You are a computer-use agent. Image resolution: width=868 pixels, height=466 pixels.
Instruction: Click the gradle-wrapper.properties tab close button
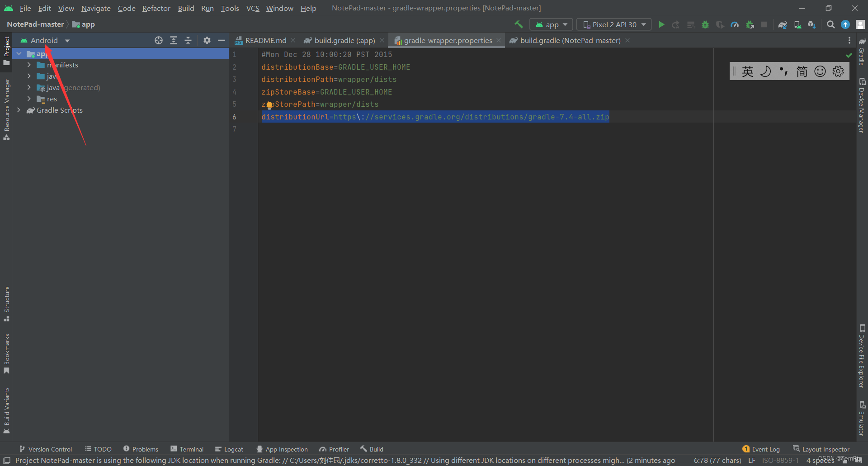tap(498, 40)
